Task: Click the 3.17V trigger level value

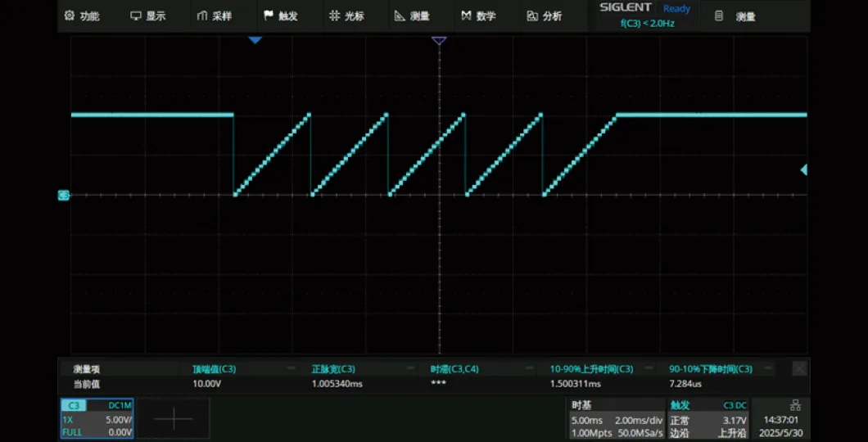Action: tap(735, 421)
